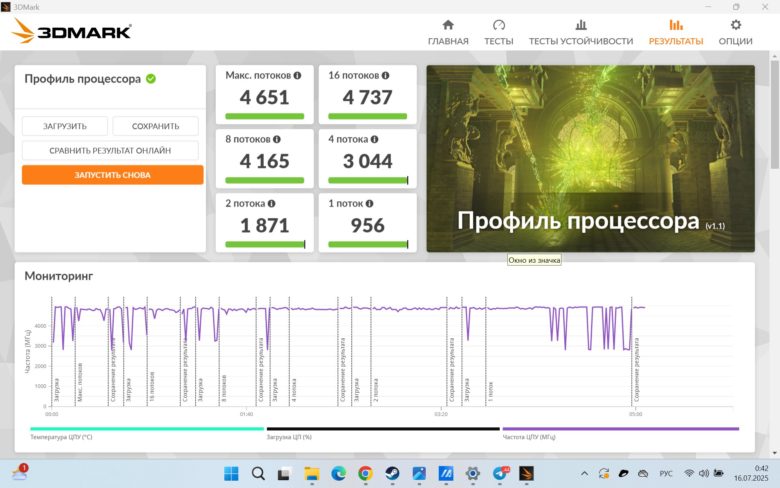The width and height of the screenshot is (780, 488).
Task: Click Сравнить результат онлайн
Action: (x=110, y=150)
